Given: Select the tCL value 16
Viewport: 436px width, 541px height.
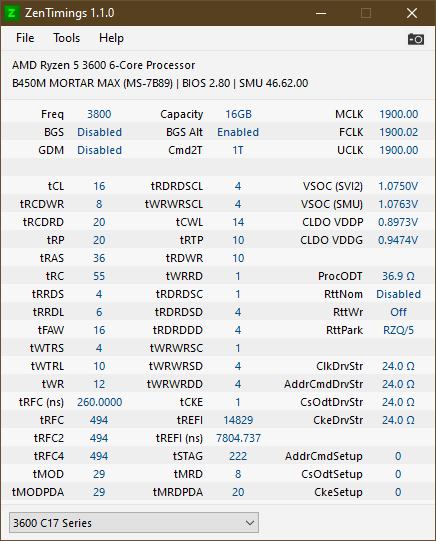Looking at the screenshot, I should click(x=99, y=186).
